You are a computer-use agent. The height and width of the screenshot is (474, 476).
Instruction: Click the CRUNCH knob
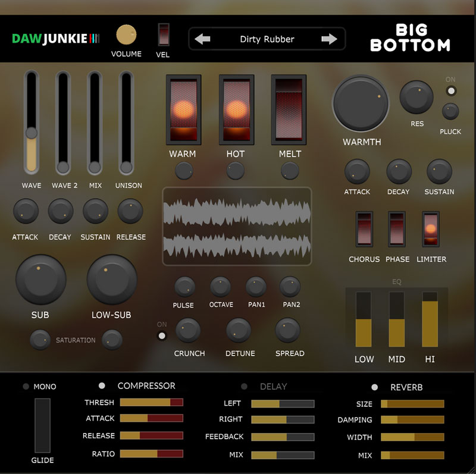pyautogui.click(x=189, y=331)
